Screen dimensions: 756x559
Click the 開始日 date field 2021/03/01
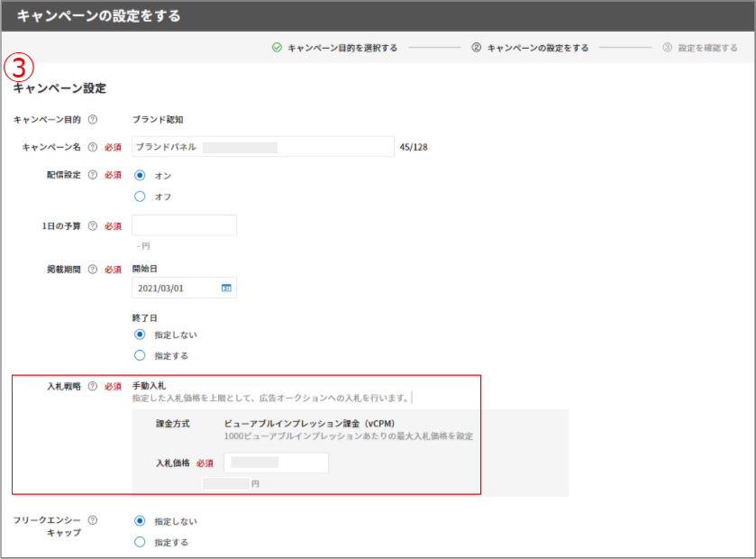pos(184,288)
